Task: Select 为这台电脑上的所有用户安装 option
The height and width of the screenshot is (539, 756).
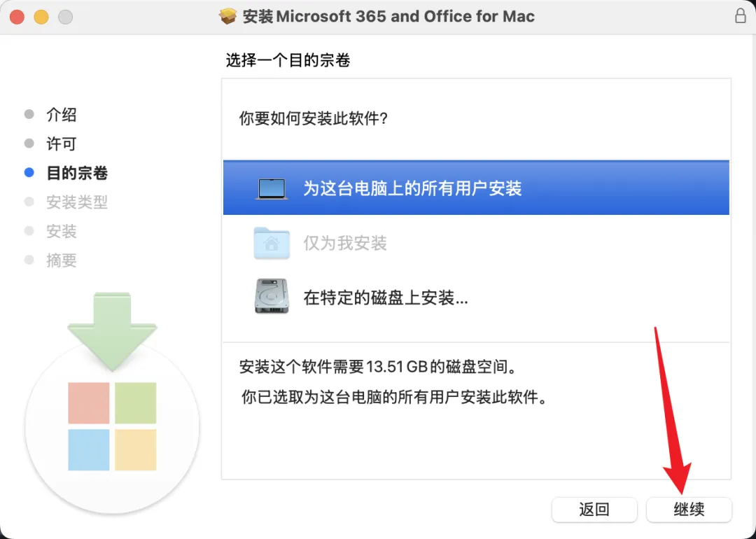Action: (x=412, y=188)
